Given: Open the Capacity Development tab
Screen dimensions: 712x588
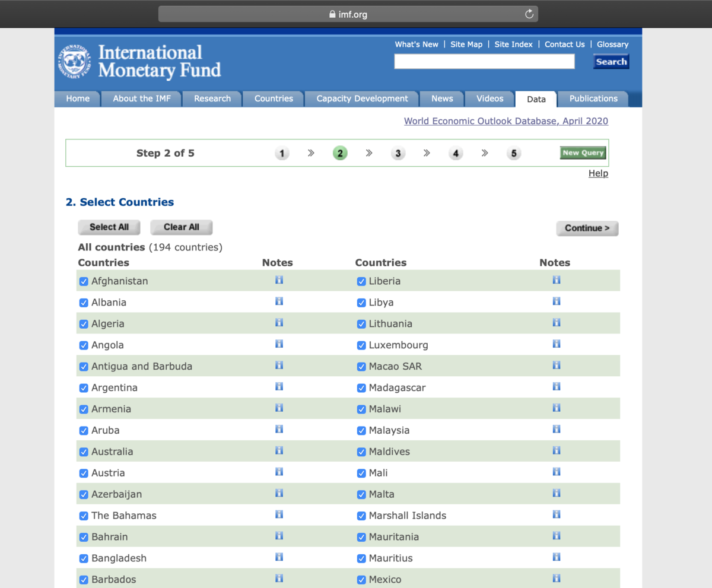Looking at the screenshot, I should tap(362, 99).
